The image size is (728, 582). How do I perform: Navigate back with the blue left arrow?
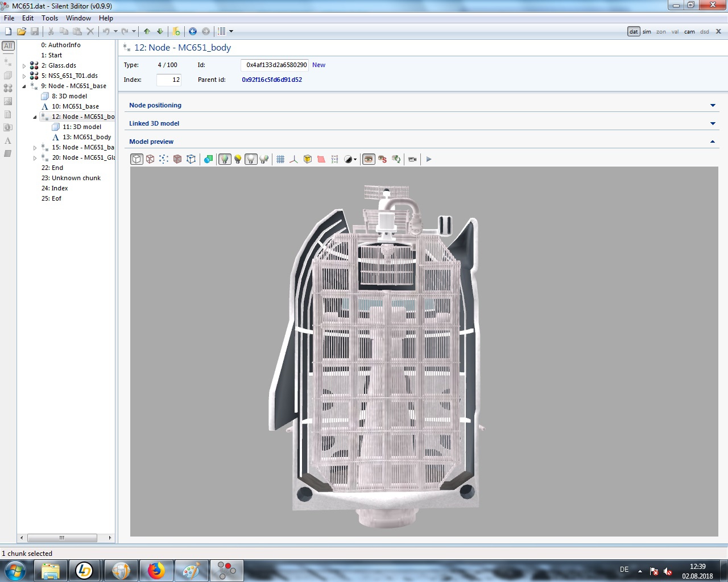[x=193, y=31]
